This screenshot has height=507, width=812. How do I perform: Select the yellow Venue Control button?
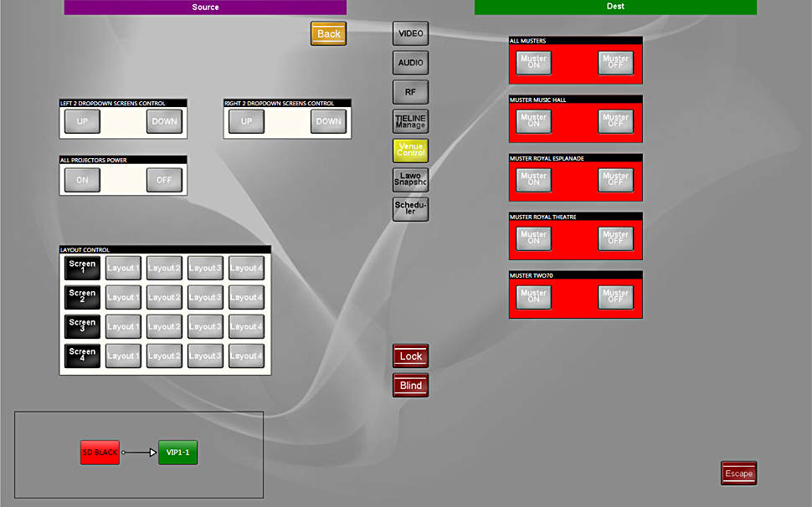[410, 151]
